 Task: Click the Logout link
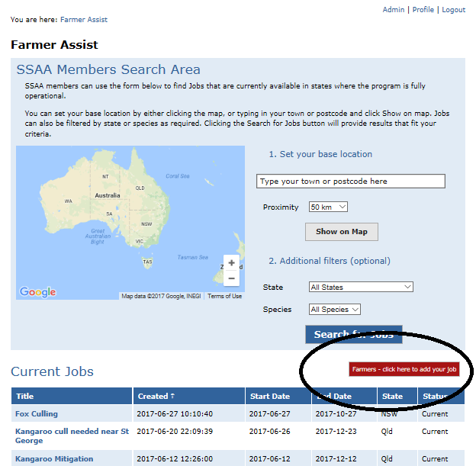pyautogui.click(x=453, y=10)
